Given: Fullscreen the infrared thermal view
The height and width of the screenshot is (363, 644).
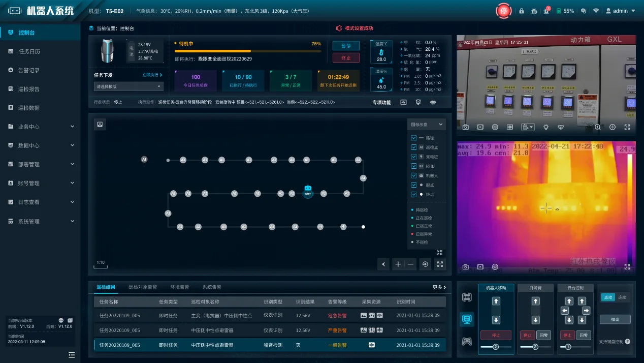Looking at the screenshot, I should (x=627, y=267).
